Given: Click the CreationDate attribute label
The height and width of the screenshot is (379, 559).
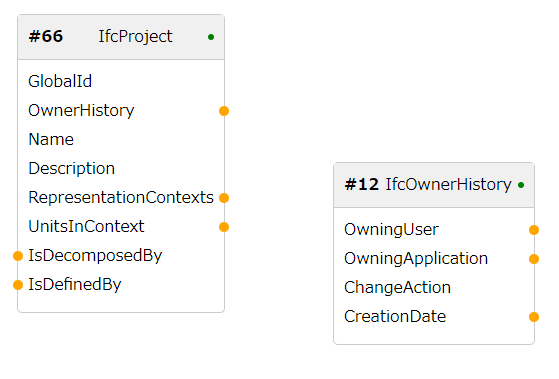Looking at the screenshot, I should pos(395,317).
